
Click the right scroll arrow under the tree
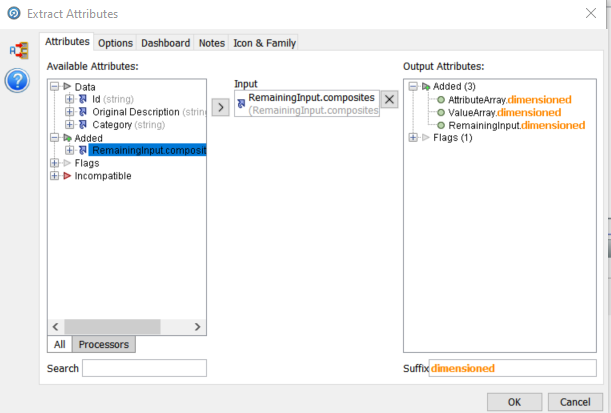[x=198, y=327]
